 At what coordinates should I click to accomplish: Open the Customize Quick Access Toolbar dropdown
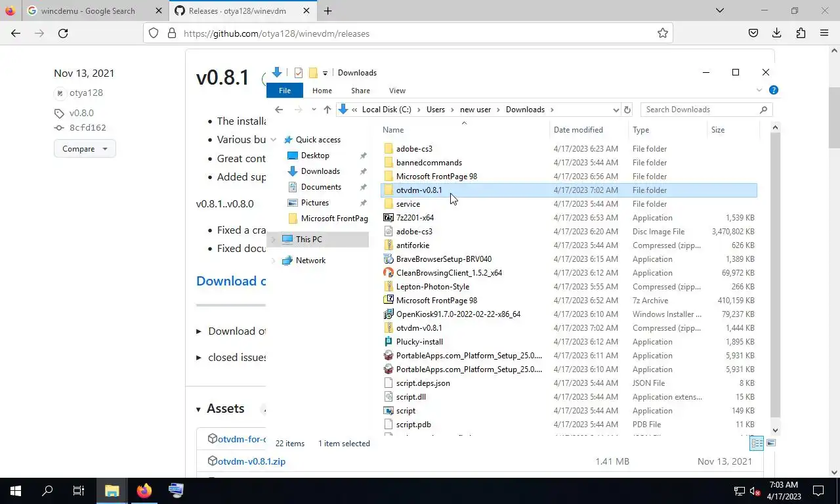coord(325,73)
